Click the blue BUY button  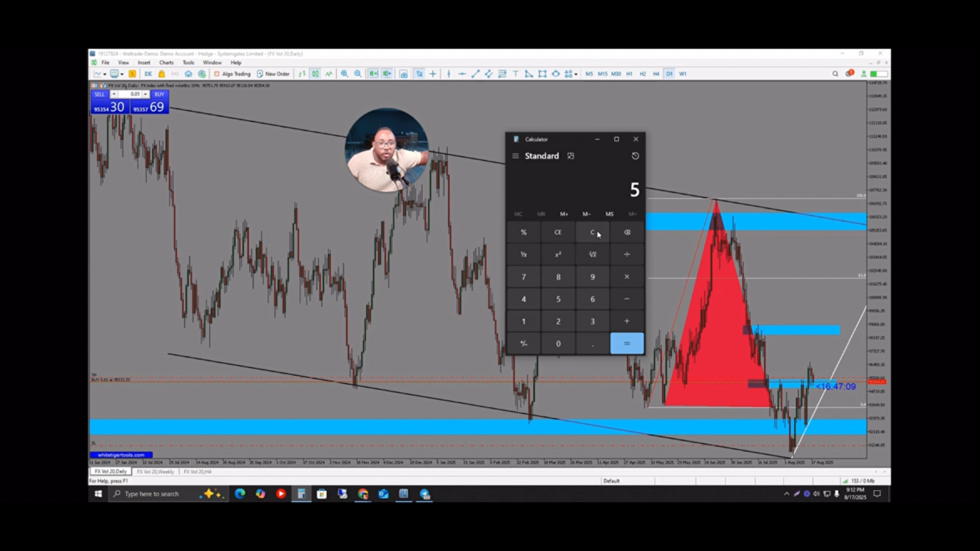pyautogui.click(x=159, y=94)
